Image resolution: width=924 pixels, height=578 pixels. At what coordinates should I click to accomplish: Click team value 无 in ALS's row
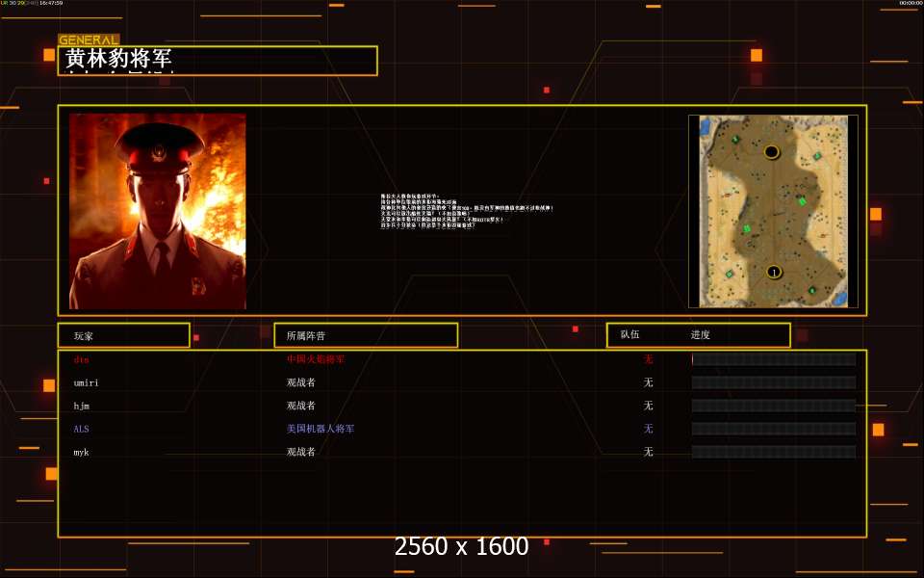(x=648, y=429)
